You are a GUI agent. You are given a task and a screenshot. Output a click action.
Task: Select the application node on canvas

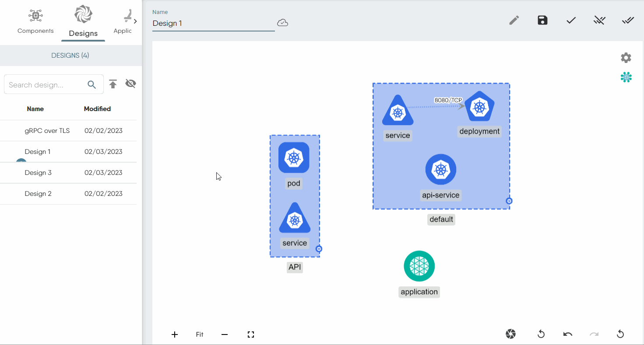click(x=419, y=266)
